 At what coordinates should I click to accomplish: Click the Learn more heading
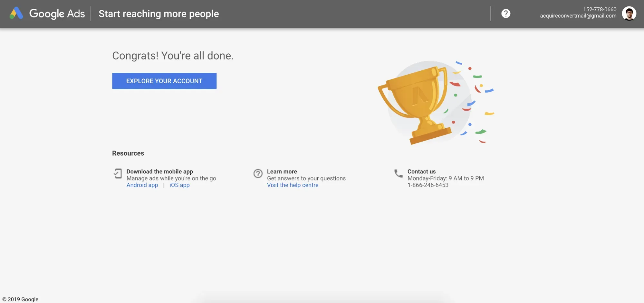pyautogui.click(x=282, y=172)
